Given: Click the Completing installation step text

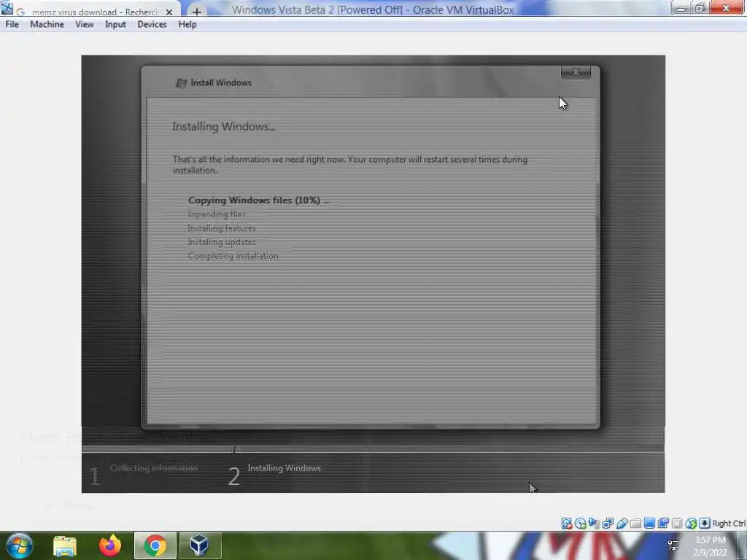Looking at the screenshot, I should [233, 256].
